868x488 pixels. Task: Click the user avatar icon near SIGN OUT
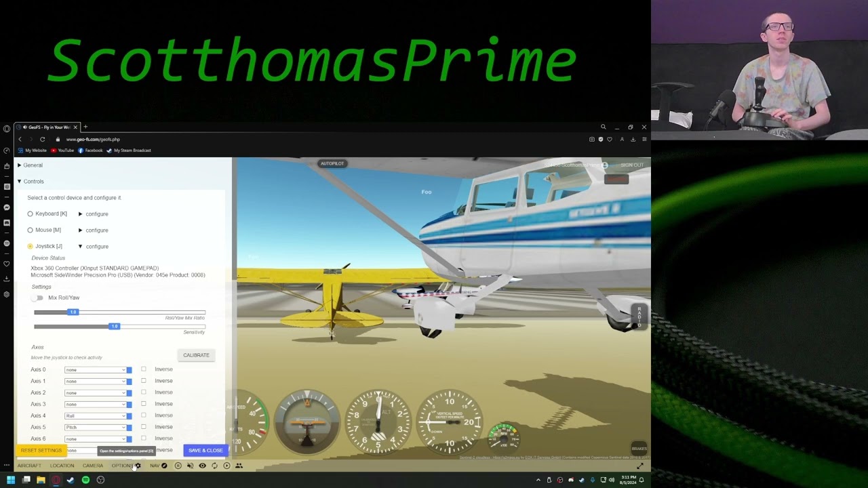tap(604, 165)
